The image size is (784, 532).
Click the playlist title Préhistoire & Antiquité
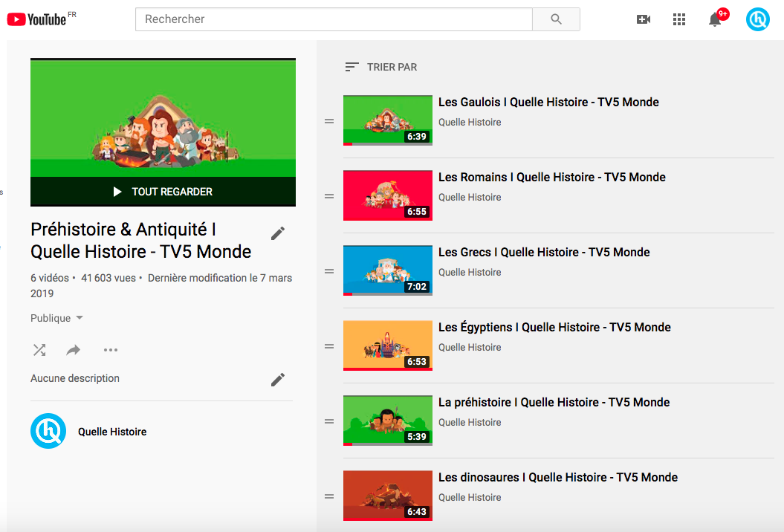pos(141,241)
